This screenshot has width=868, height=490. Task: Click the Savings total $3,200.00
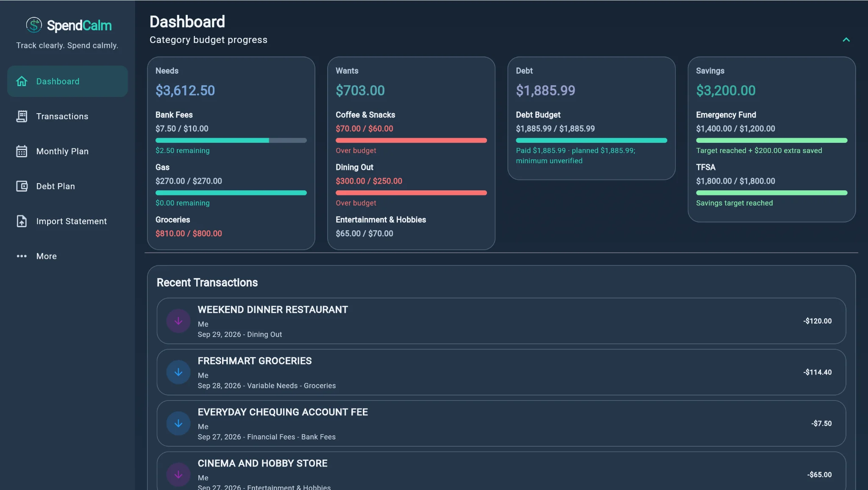pos(726,90)
